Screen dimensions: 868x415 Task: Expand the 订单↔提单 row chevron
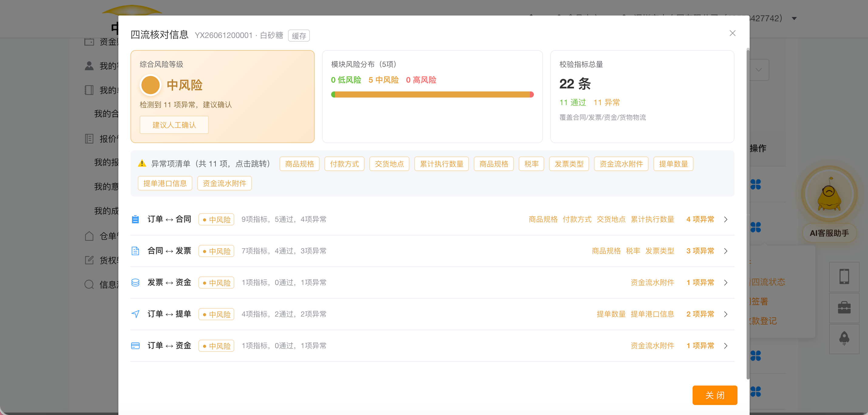[x=726, y=314]
